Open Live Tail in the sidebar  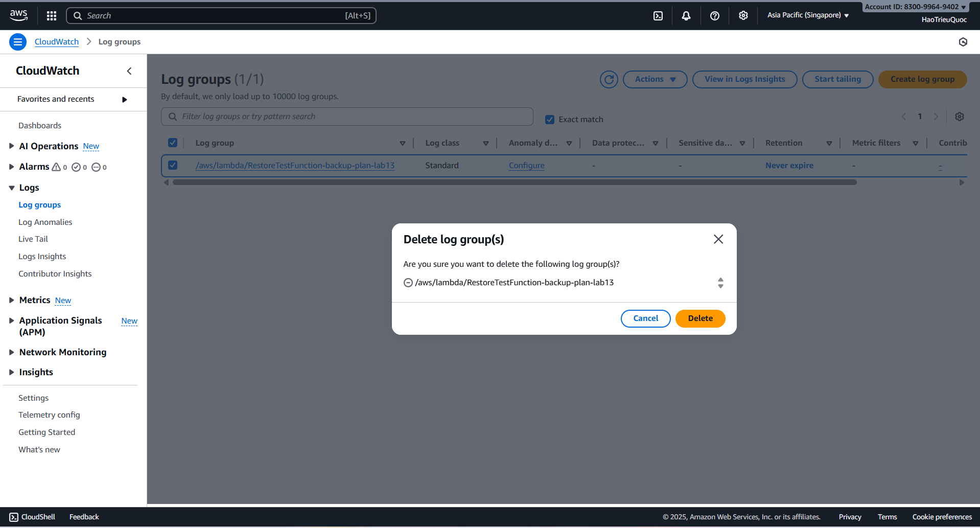coord(33,239)
